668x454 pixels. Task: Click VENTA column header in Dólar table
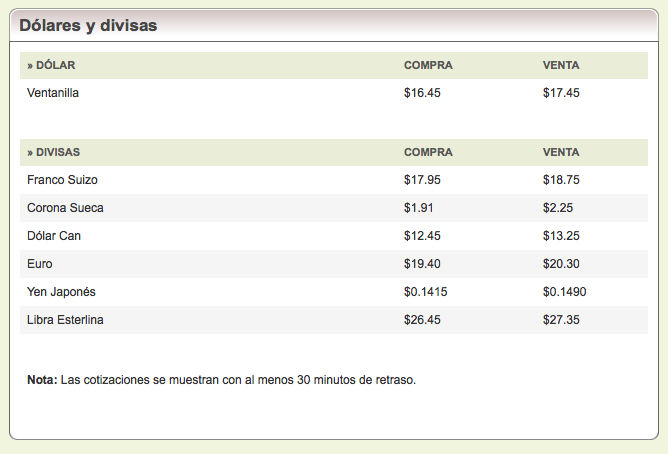point(561,65)
